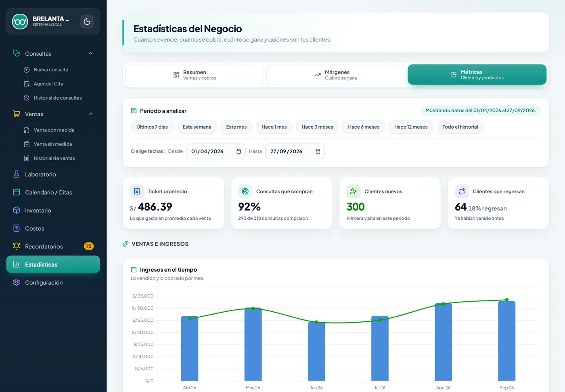565x392 pixels.
Task: Click the May 26 chart bar
Action: (253, 344)
